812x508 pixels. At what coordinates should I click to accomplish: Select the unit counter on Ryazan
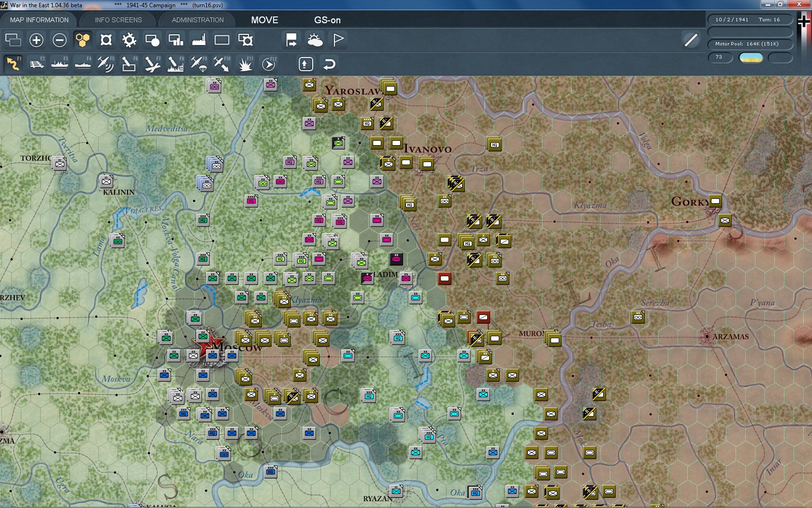tap(396, 491)
